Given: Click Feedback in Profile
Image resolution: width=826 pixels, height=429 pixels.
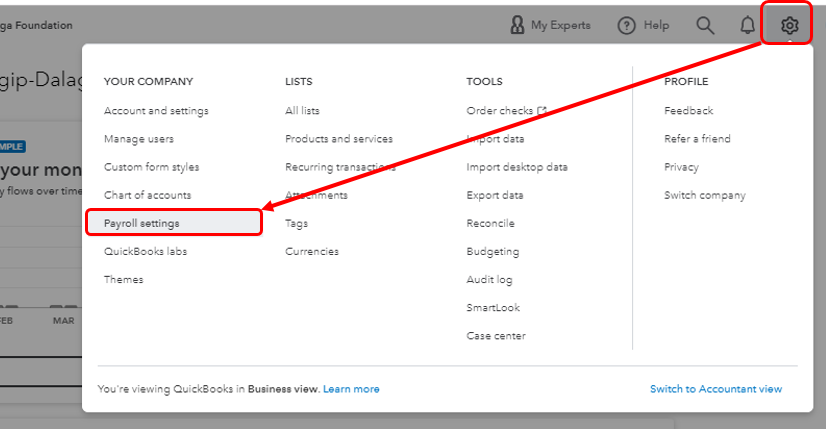Looking at the screenshot, I should pyautogui.click(x=689, y=111).
